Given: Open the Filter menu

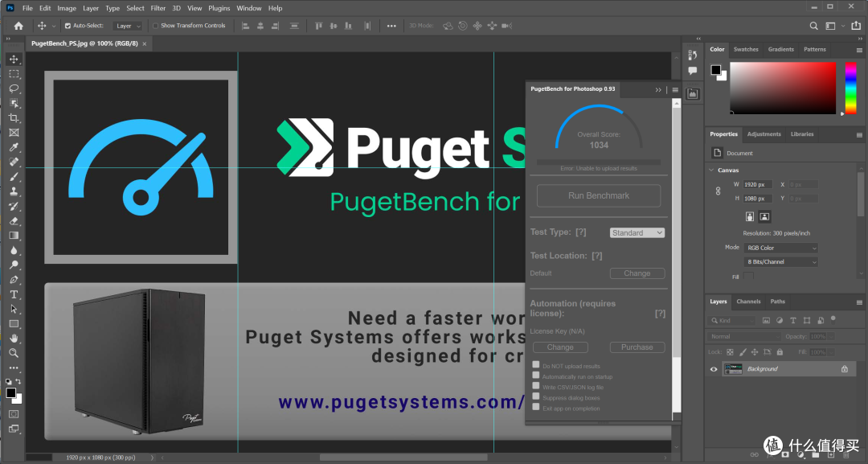Looking at the screenshot, I should coord(158,8).
